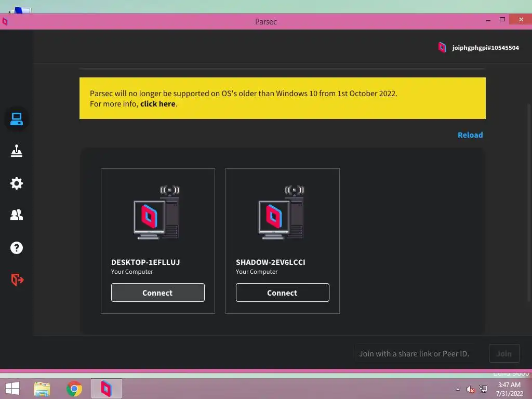Open the Windows Start button

12,389
